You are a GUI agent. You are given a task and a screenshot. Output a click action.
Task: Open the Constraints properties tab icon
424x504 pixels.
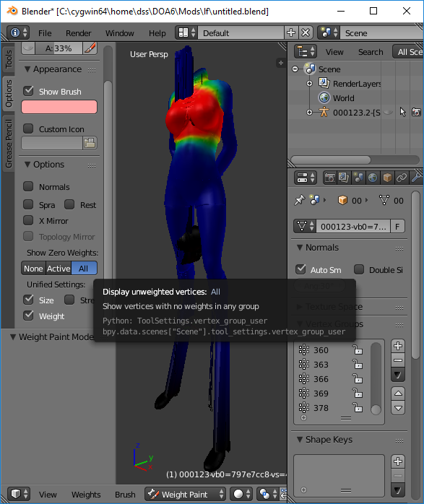pos(402,178)
